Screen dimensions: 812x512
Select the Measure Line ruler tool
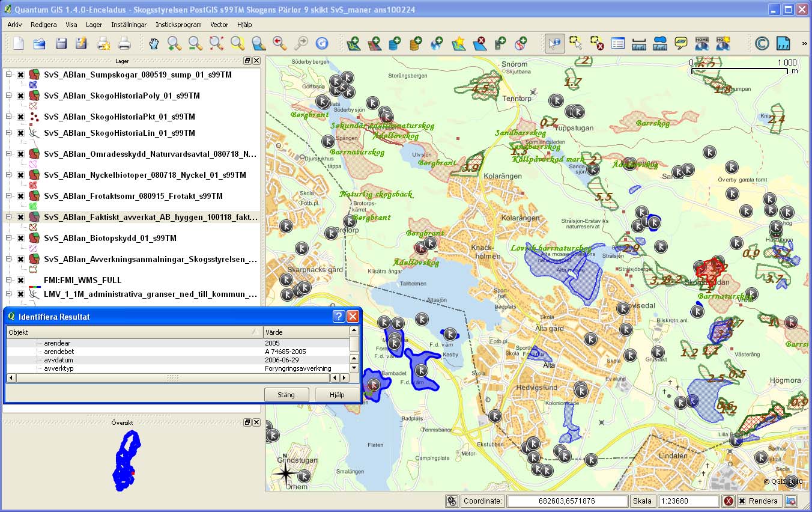pyautogui.click(x=639, y=43)
